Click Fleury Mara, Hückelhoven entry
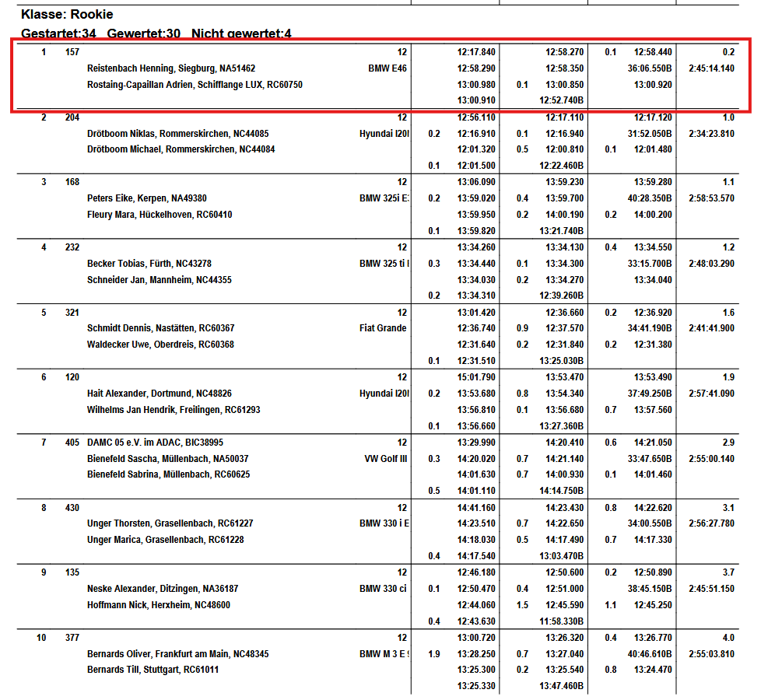 (159, 215)
